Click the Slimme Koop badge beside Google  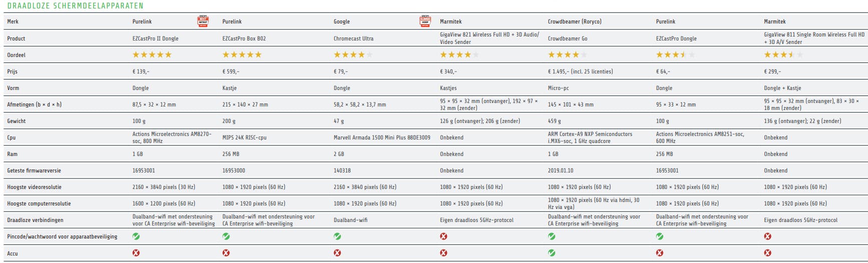click(425, 21)
